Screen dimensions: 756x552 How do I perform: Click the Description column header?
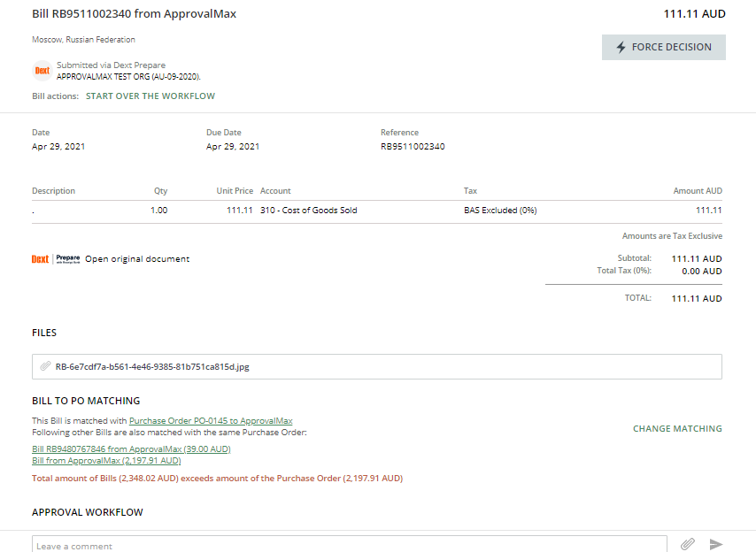53,191
